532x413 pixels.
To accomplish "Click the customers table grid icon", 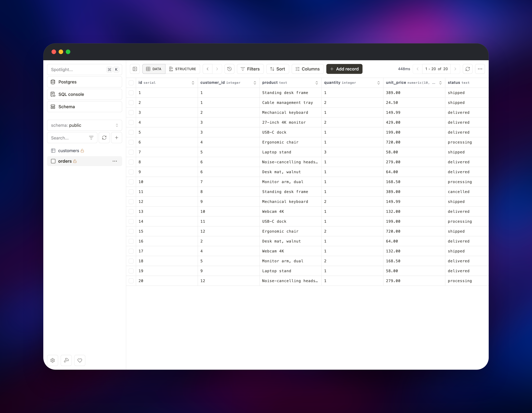I will pos(53,151).
